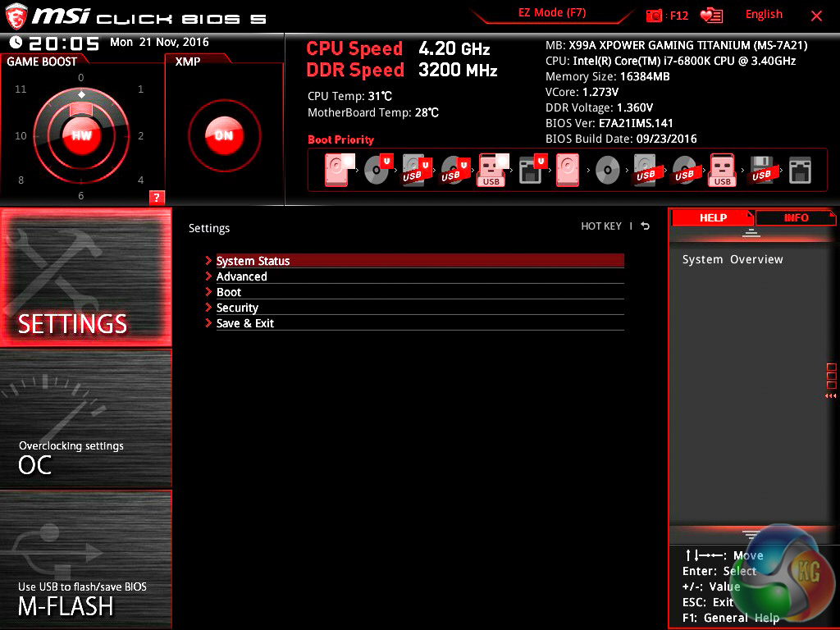This screenshot has height=630, width=840.
Task: Switch to the HELP tab
Action: point(713,217)
